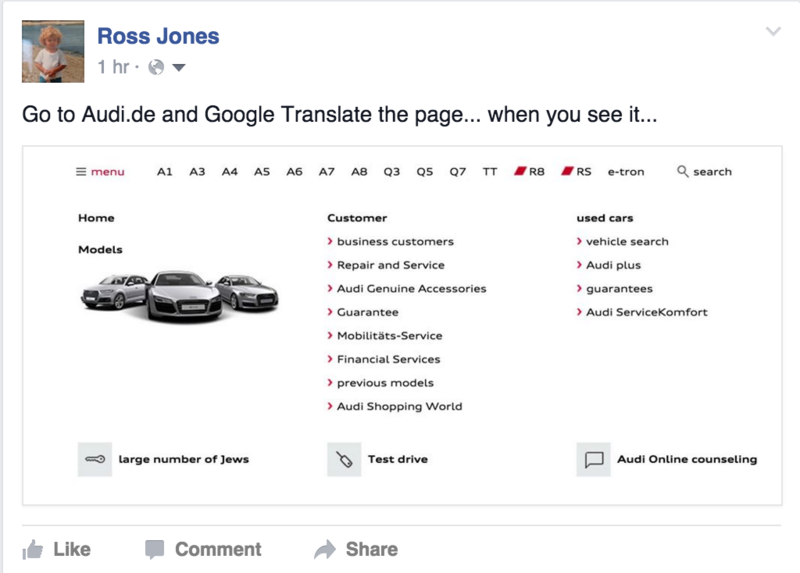Click the key icon in the bottom row
800x573 pixels.
[94, 460]
